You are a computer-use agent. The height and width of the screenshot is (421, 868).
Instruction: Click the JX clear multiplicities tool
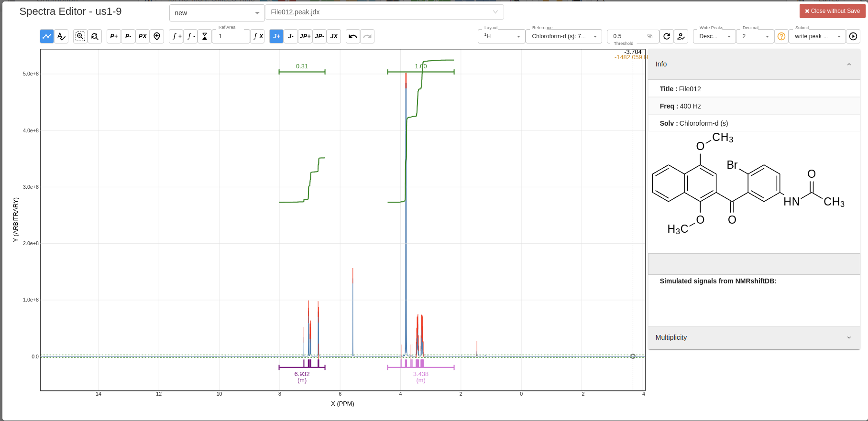click(334, 36)
